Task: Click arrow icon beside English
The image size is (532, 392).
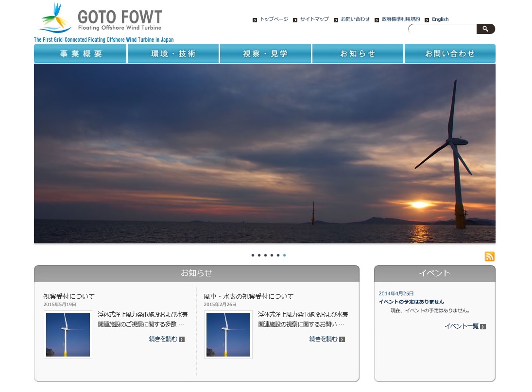Action: click(427, 20)
